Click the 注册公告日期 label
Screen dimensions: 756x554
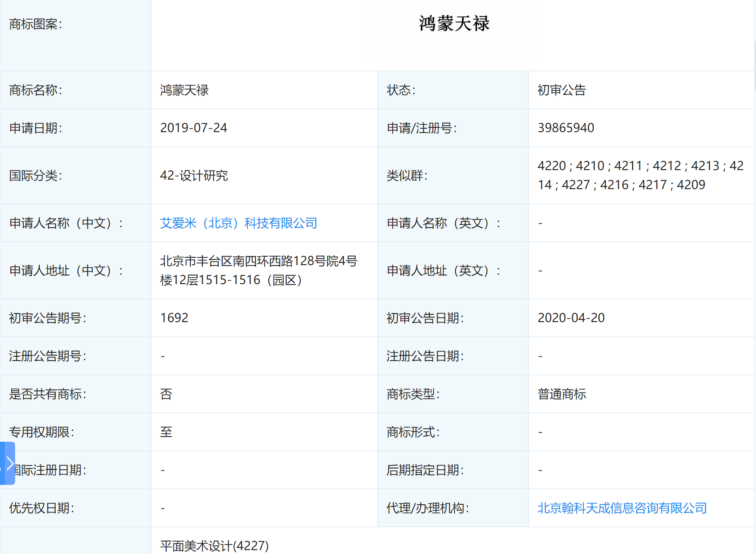(x=425, y=356)
